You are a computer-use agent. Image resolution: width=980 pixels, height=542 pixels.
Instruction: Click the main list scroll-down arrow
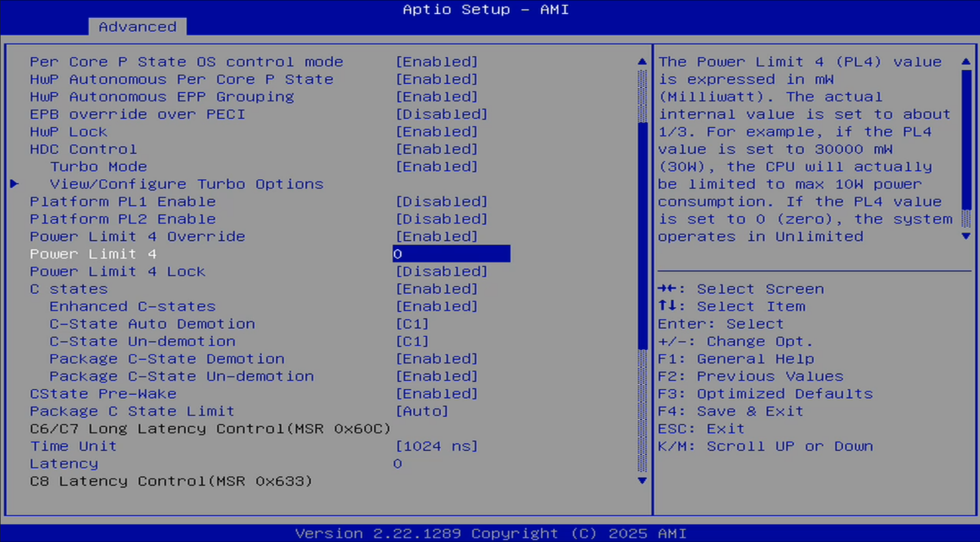(642, 480)
